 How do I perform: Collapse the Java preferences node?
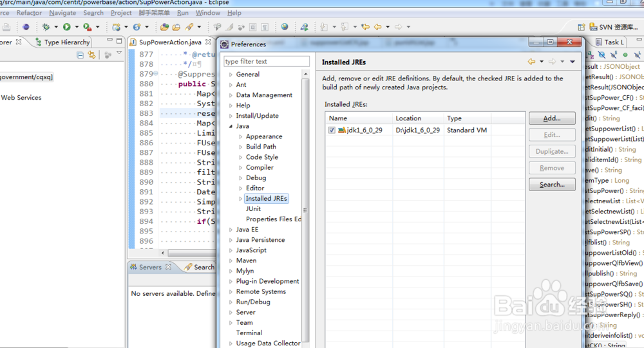(x=231, y=126)
